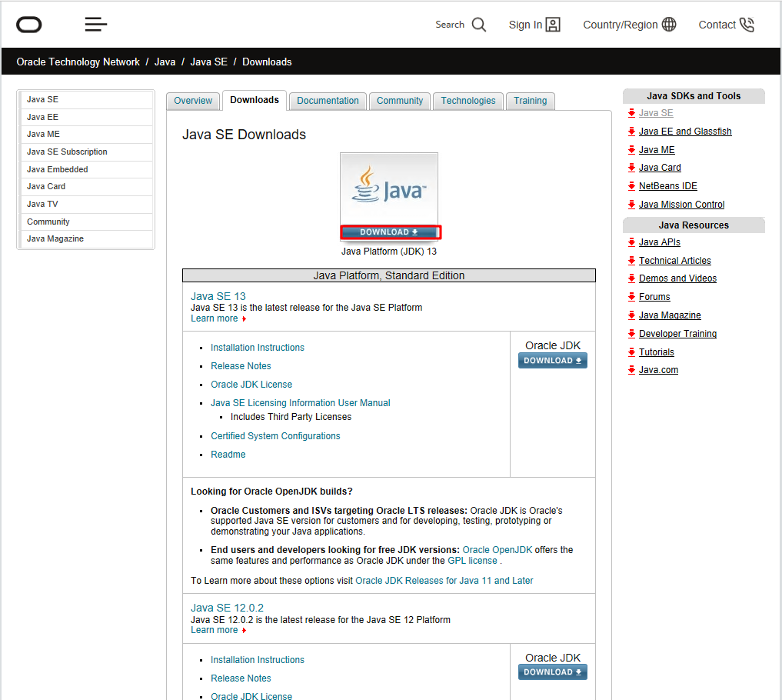Click the Java breadcrumb link
782x700 pixels.
pos(165,62)
